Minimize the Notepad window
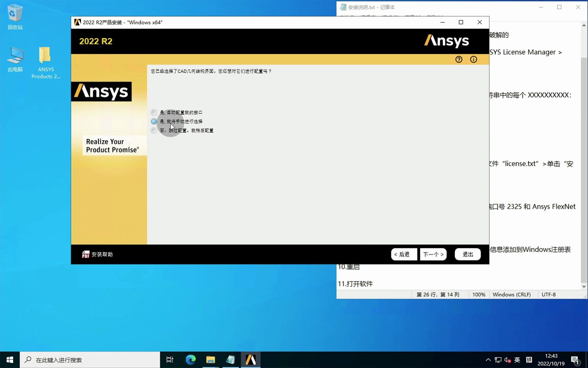Screen dimensions: 588x368 click(541, 7)
